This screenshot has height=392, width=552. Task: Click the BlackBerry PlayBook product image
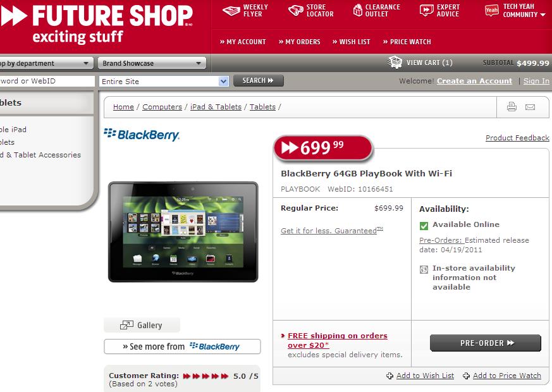tap(183, 232)
